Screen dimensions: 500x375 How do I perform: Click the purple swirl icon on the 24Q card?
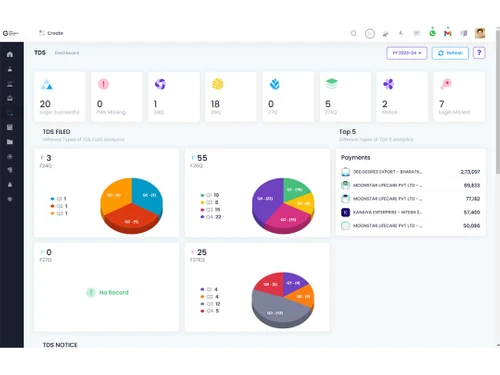(160, 84)
